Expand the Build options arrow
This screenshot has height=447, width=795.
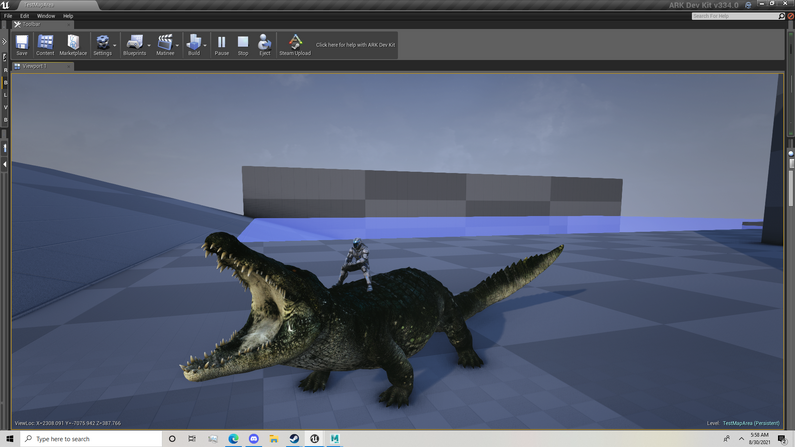pyautogui.click(x=205, y=46)
